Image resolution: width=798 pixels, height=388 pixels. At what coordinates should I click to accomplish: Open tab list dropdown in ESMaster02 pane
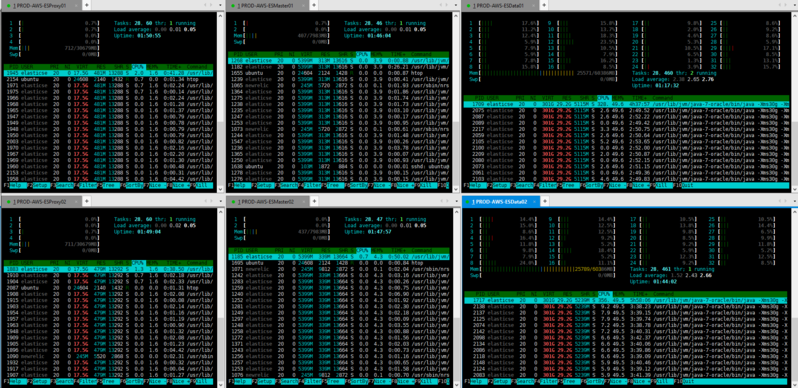pyautogui.click(x=456, y=202)
